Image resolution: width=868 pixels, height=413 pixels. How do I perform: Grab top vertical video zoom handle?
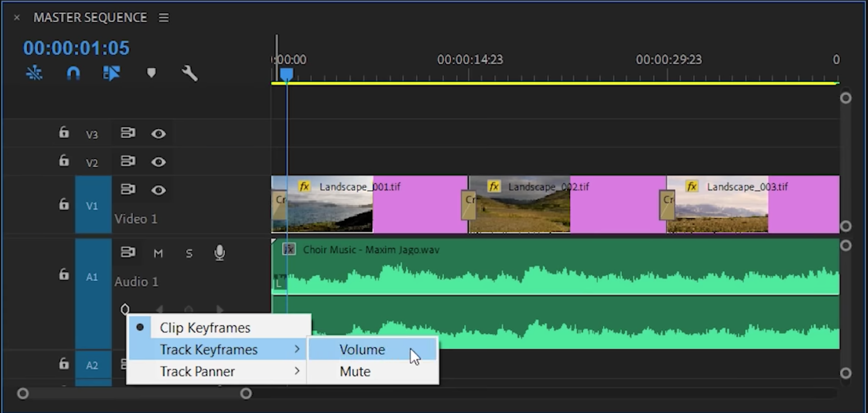pyautogui.click(x=846, y=98)
